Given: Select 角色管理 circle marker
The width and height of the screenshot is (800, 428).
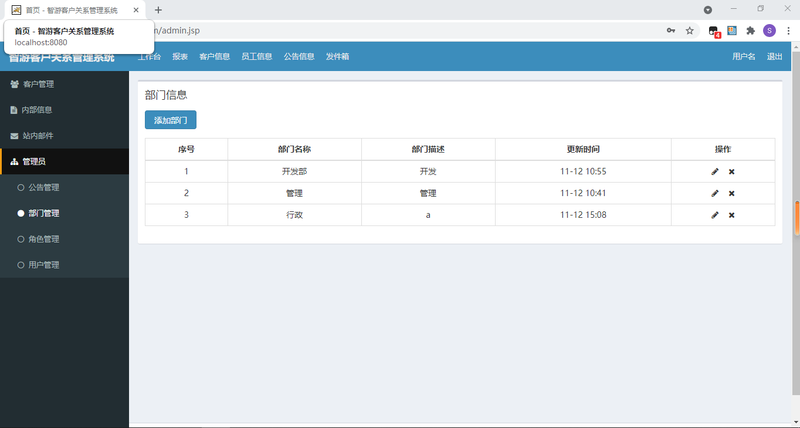Looking at the screenshot, I should tap(21, 239).
